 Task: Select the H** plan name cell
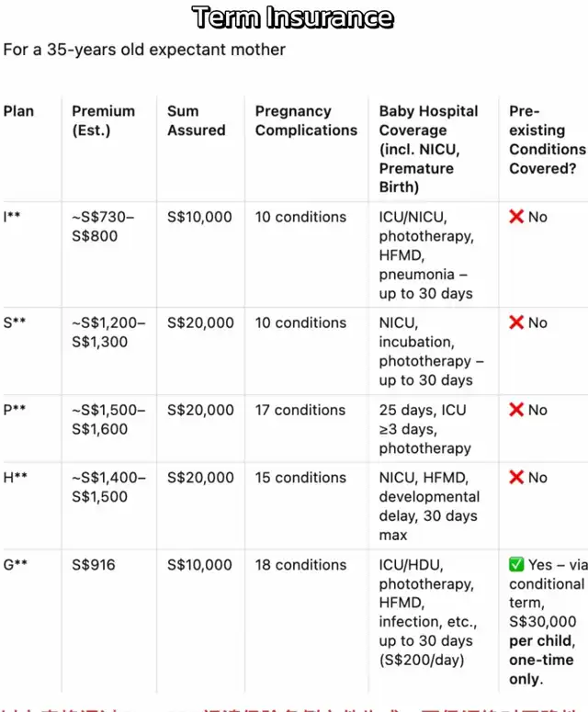[16, 478]
